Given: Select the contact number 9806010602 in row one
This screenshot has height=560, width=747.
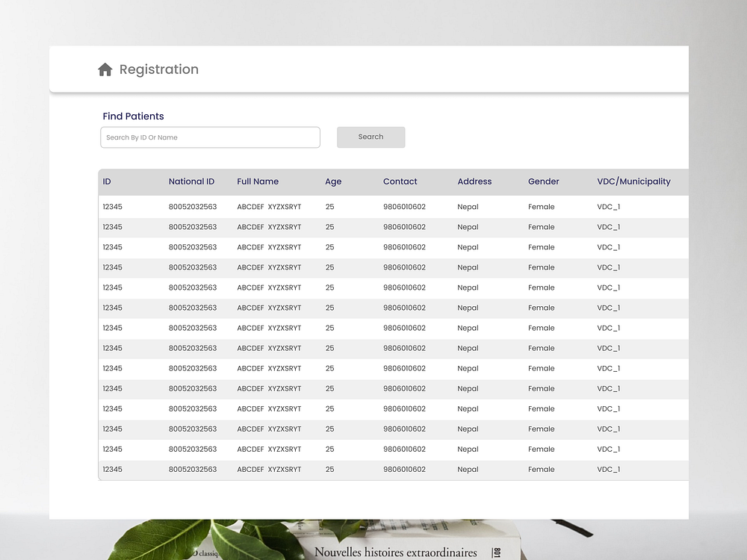Looking at the screenshot, I should 405,207.
